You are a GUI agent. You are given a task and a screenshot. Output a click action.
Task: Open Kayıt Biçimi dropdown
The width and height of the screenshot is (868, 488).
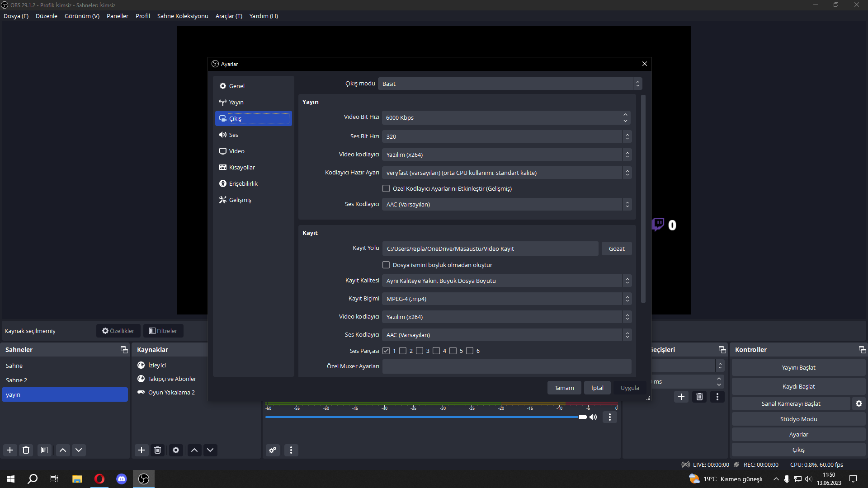point(507,299)
